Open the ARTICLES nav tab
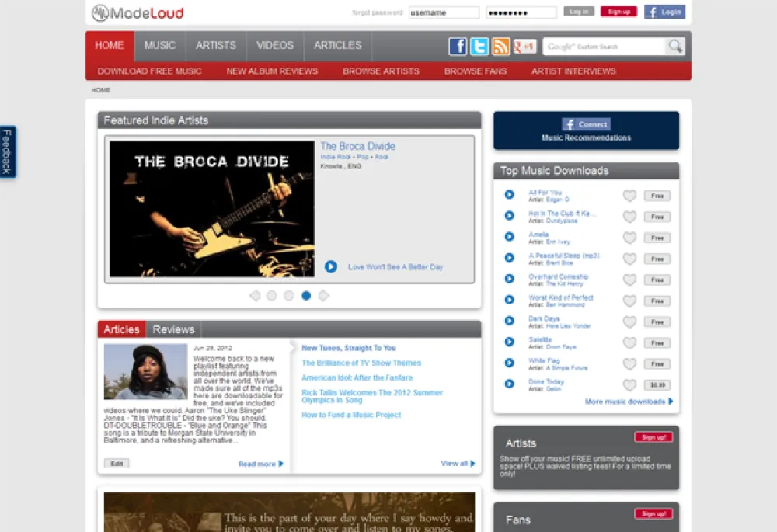 point(337,46)
